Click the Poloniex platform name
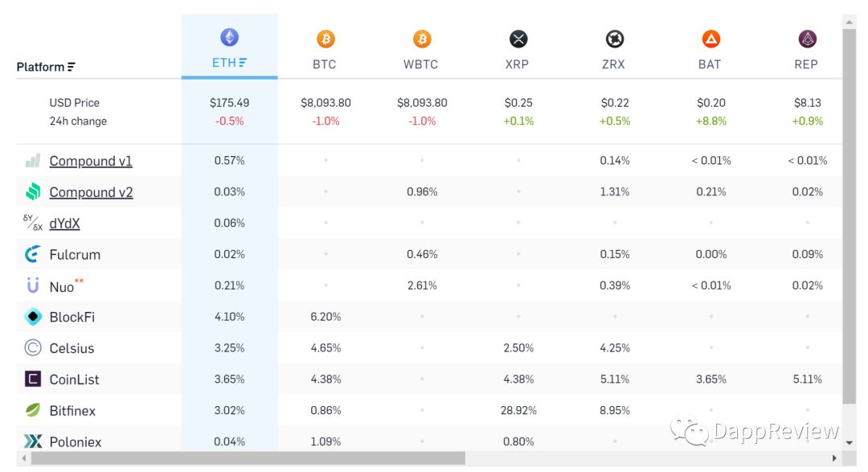Viewport: 868px width, 472px height. (x=76, y=442)
